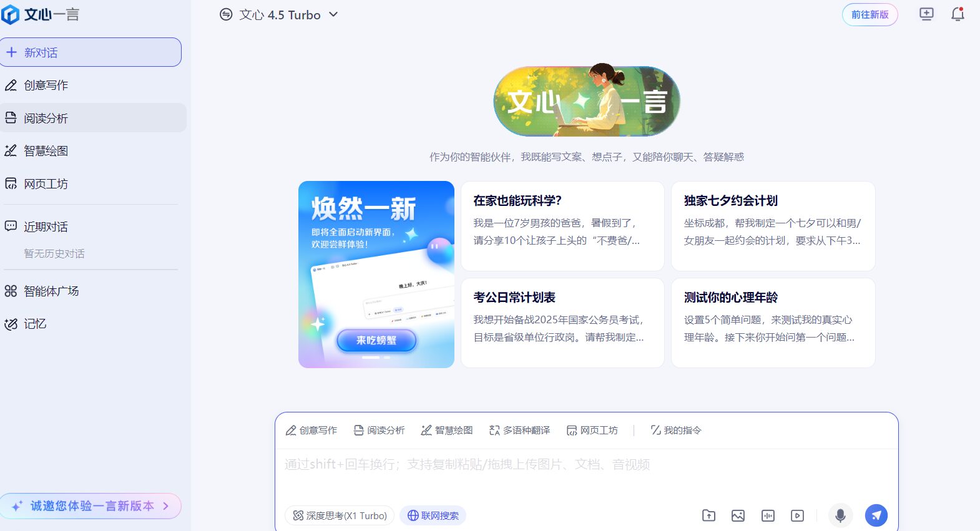Open the 考公日常计划表 prompt card

562,323
